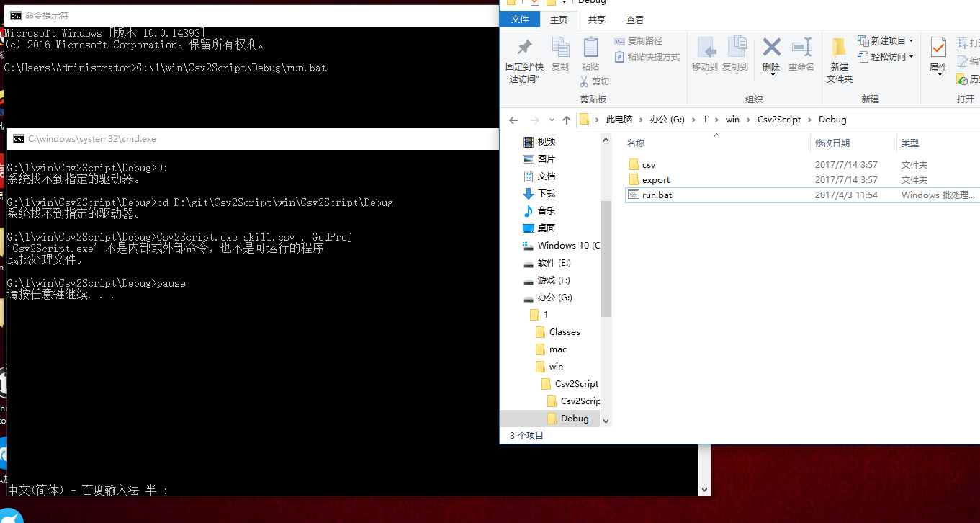Click the New Folder icon
This screenshot has height=523, width=980.
839,48
